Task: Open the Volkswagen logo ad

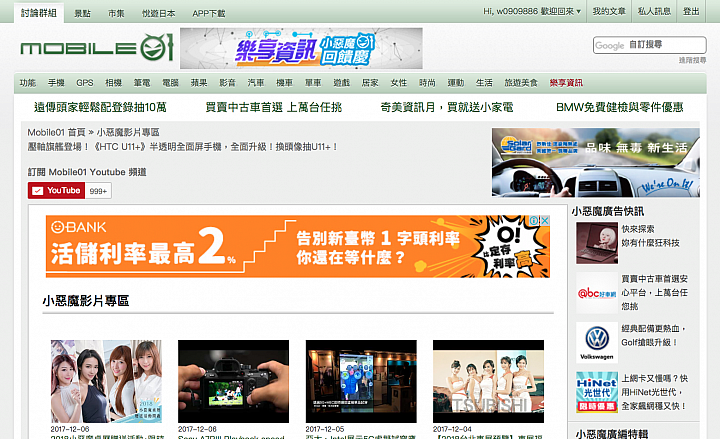Action: coord(596,343)
